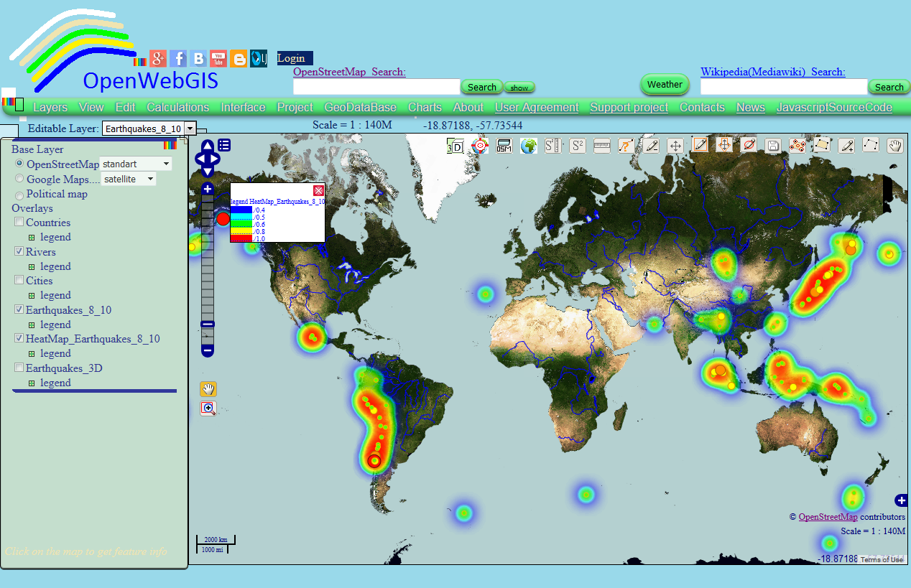Open the VK social link icon
The image size is (911, 588).
coord(198,59)
